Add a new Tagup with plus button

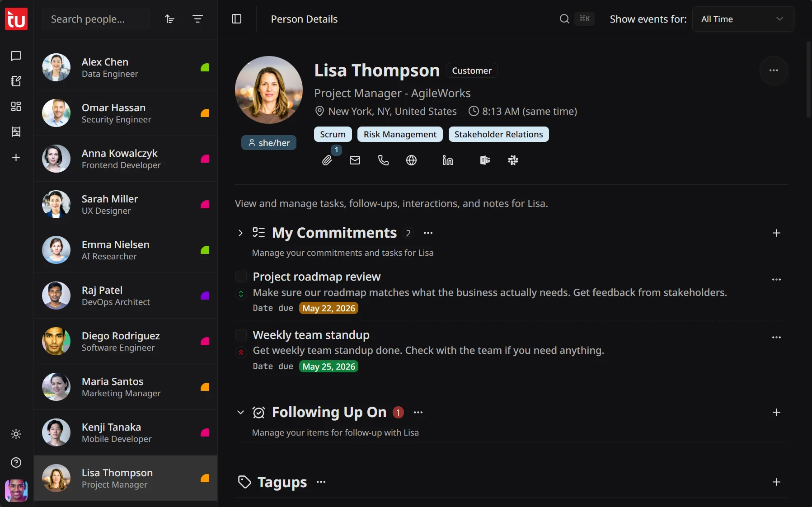click(x=776, y=482)
